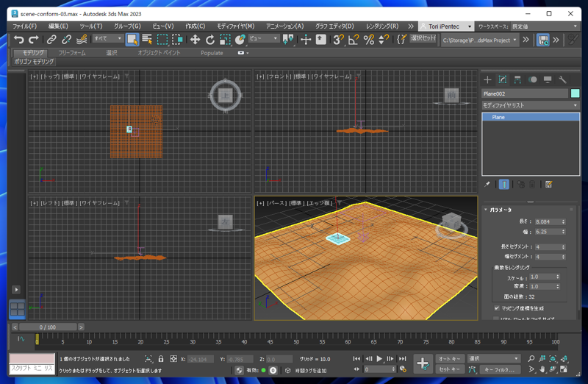Toggle Selection Lock padlock icon
Screen dimensions: 588x384
pos(161,359)
